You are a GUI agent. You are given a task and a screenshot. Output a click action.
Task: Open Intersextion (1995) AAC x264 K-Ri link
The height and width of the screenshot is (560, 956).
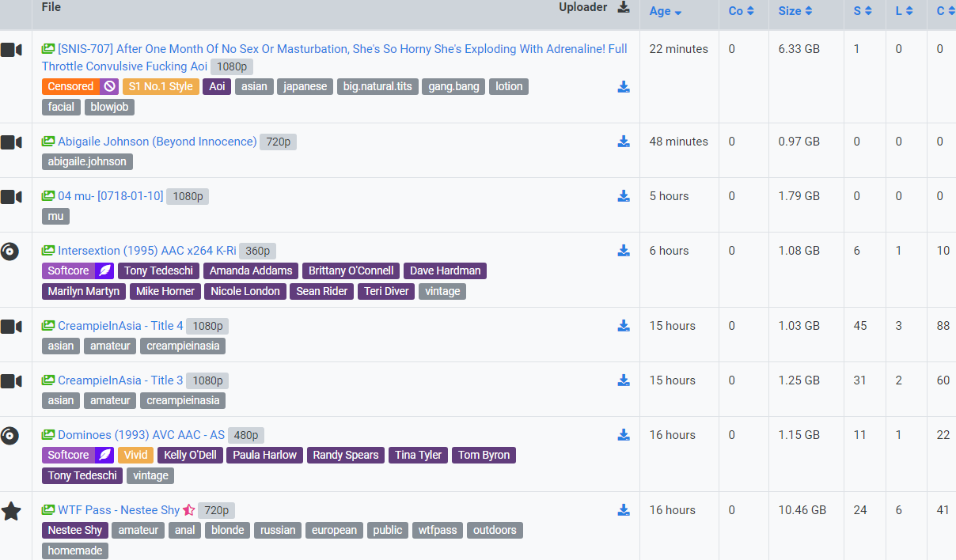click(147, 251)
